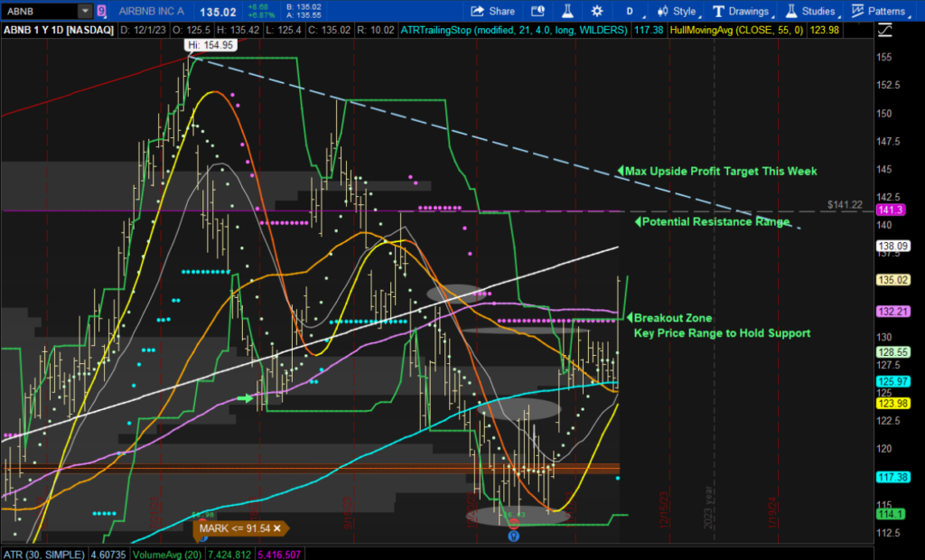Close the MARK <= 91.54 alert tag
The width and height of the screenshot is (925, 560).
277,527
